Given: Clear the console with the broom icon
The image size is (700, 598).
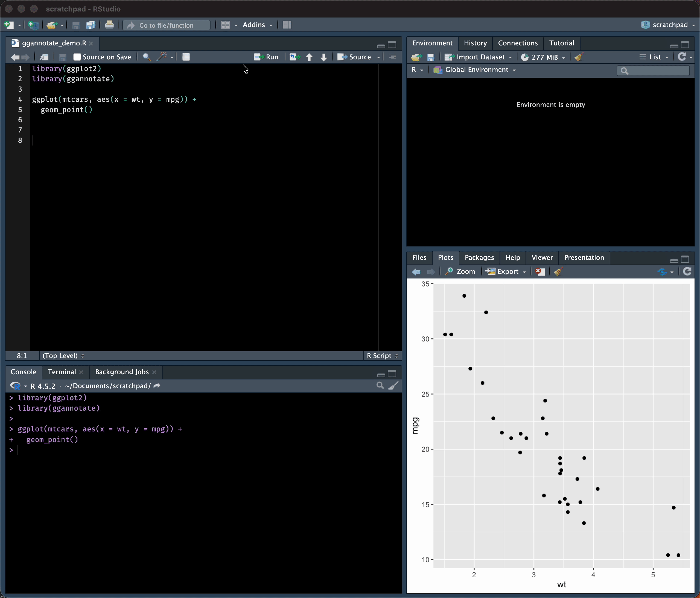Looking at the screenshot, I should (393, 386).
